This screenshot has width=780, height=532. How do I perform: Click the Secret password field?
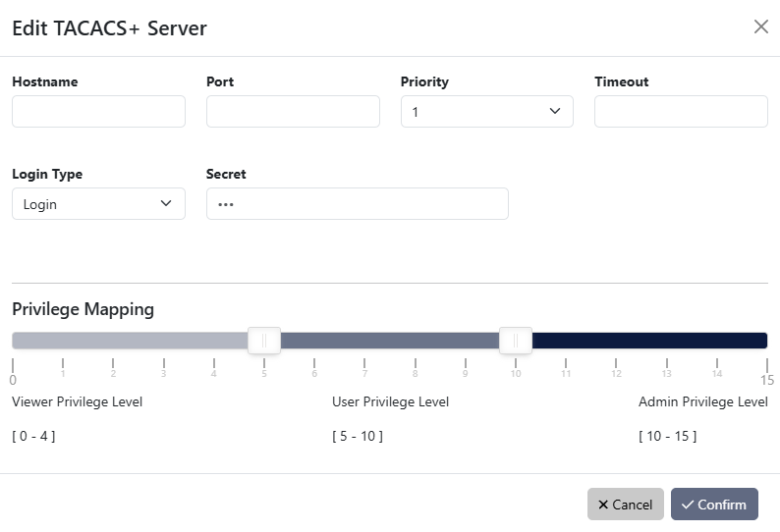coord(357,204)
